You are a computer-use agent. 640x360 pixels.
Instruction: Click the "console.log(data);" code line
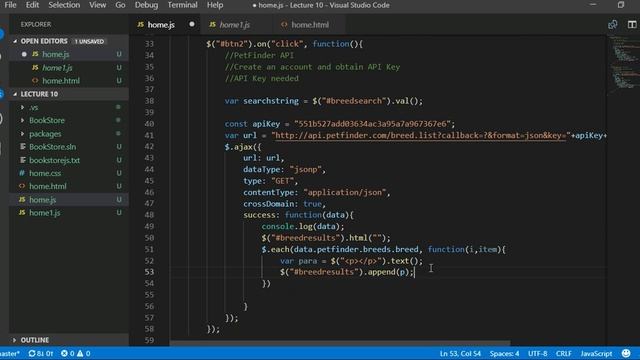tap(303, 227)
